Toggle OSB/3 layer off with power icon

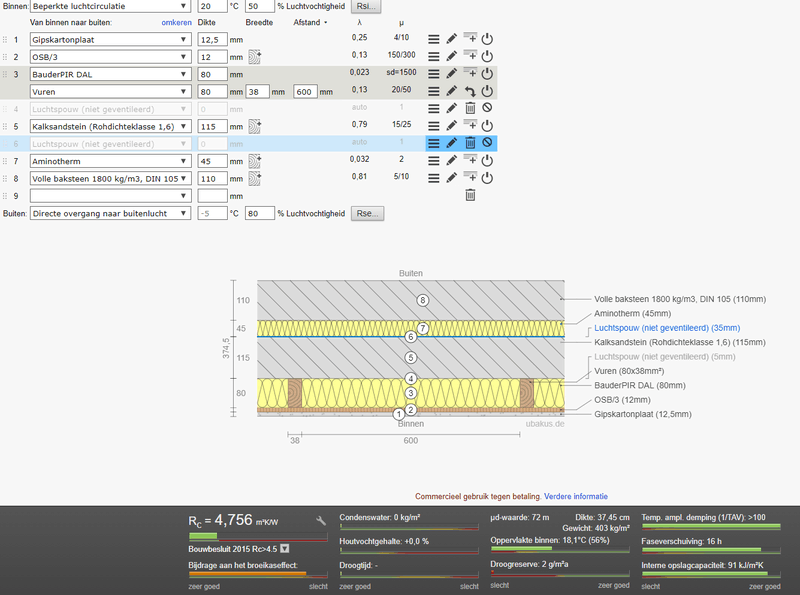tap(487, 56)
